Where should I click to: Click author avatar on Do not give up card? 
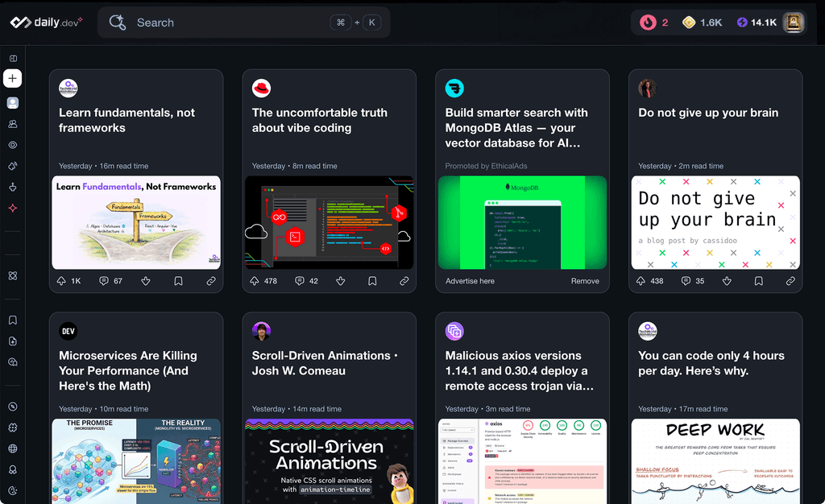pos(648,89)
